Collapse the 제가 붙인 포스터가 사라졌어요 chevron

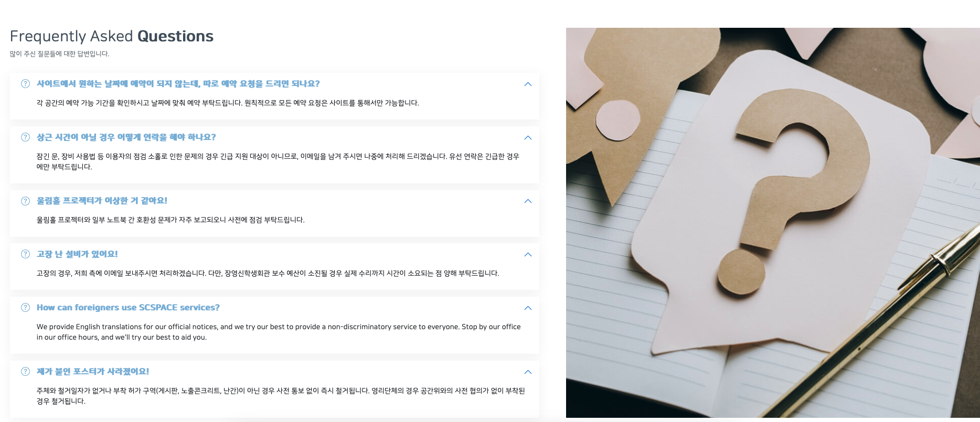[x=528, y=372]
